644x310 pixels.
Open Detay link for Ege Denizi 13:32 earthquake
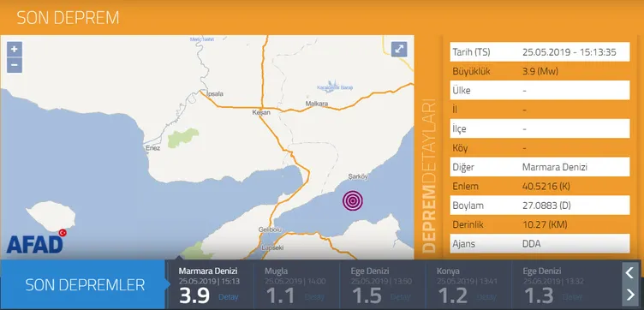572,297
